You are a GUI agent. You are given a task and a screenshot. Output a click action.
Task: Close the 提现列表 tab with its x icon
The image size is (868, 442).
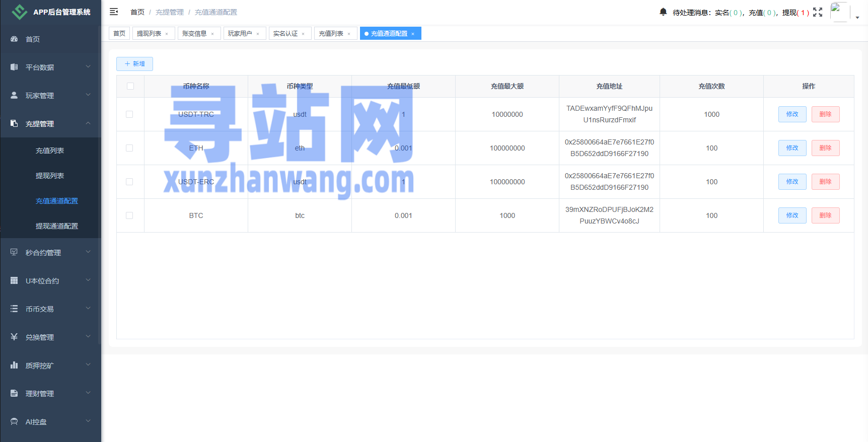167,34
